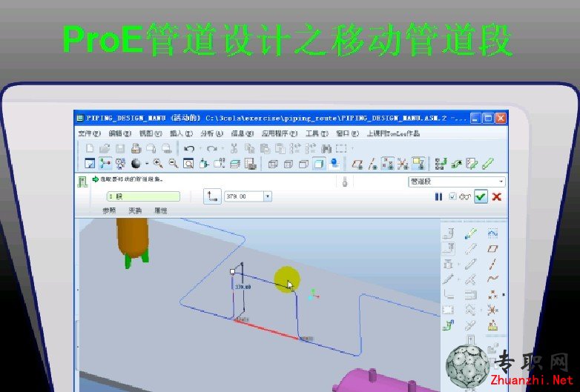
Task: Undo the last operation
Action: 189,148
